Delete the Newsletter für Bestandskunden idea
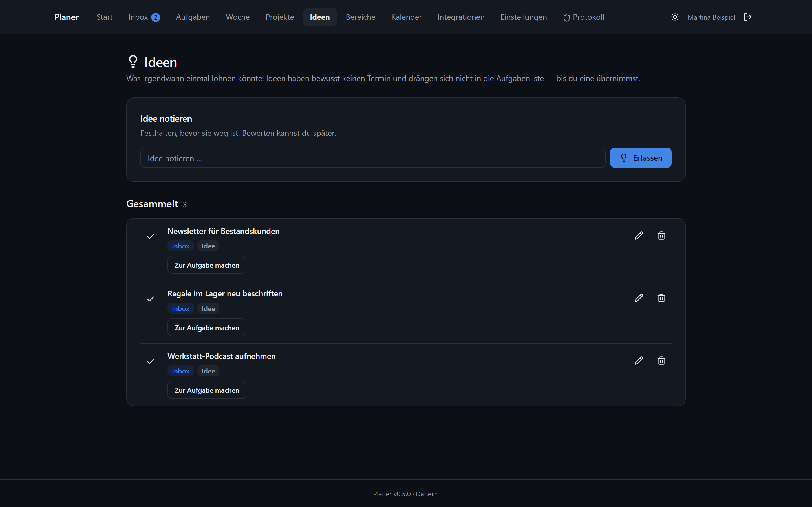This screenshot has height=507, width=812. [x=661, y=236]
